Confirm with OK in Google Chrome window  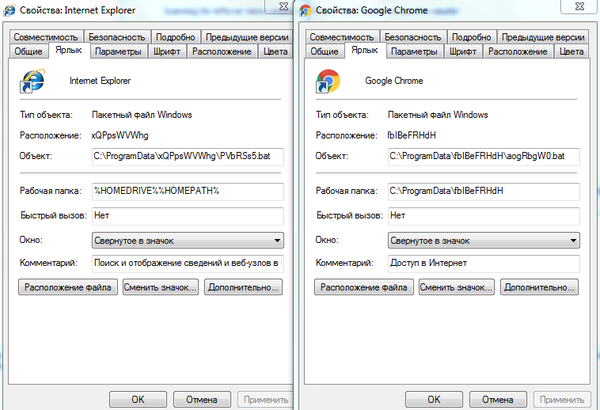tap(434, 400)
